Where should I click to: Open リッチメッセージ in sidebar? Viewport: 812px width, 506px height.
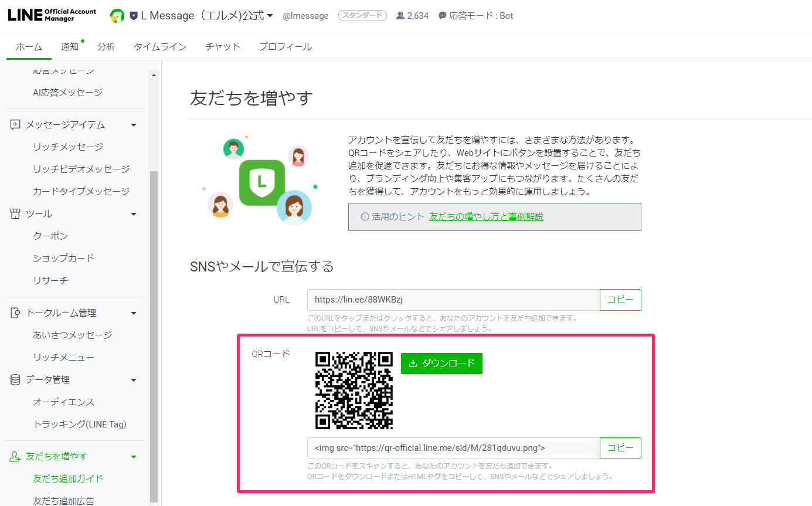pyautogui.click(x=68, y=147)
